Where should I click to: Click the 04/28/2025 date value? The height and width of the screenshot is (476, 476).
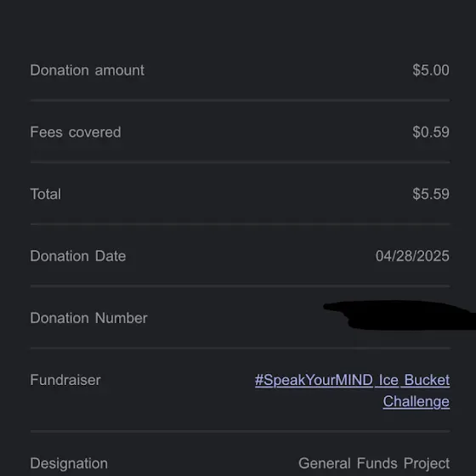click(x=412, y=256)
